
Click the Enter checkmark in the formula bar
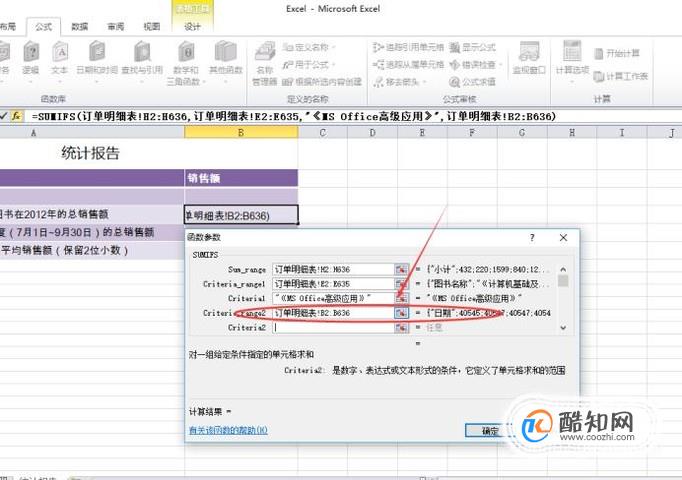[4, 116]
